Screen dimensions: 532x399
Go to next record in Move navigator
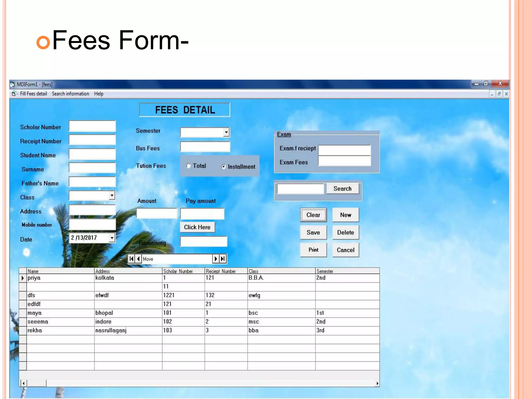tap(216, 259)
